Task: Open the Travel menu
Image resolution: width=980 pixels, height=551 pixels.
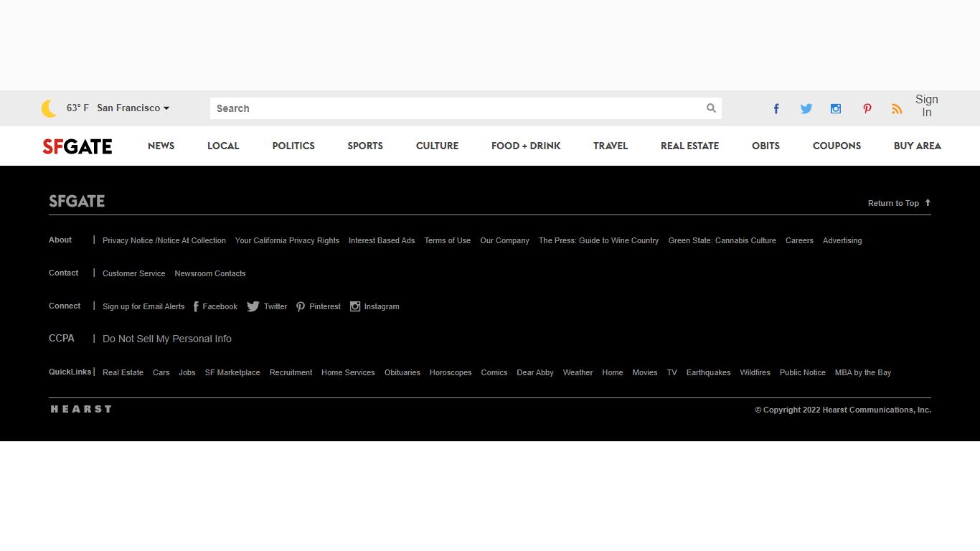Action: (611, 146)
